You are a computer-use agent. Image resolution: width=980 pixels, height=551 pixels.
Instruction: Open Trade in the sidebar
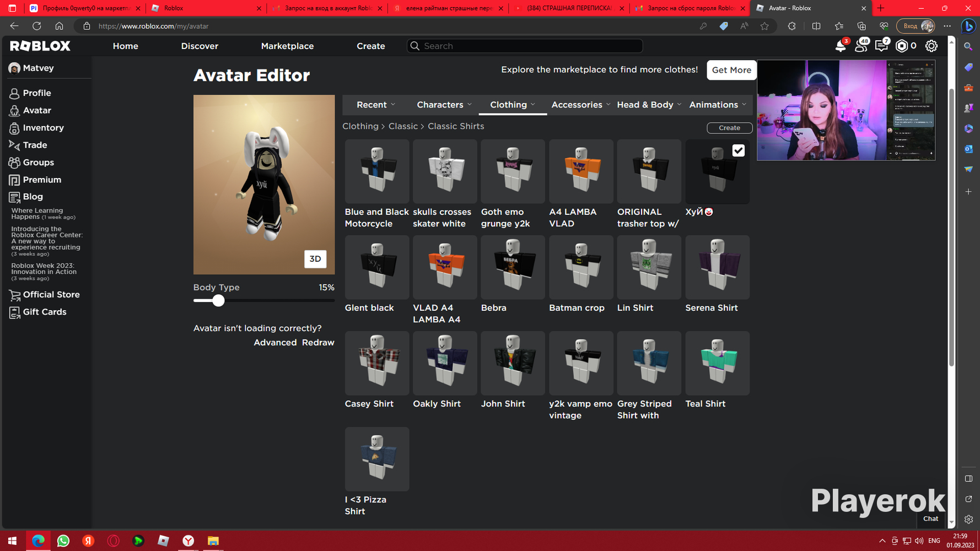35,145
